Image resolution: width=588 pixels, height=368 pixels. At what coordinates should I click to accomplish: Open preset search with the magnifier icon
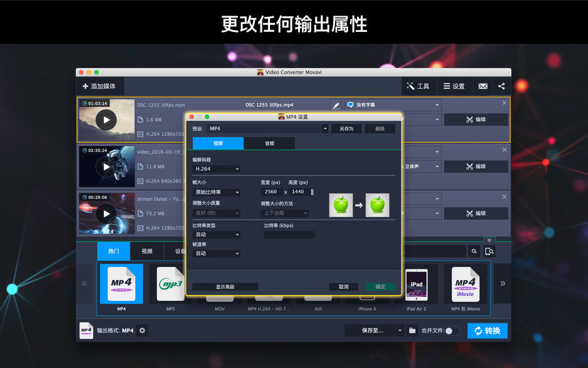[474, 250]
